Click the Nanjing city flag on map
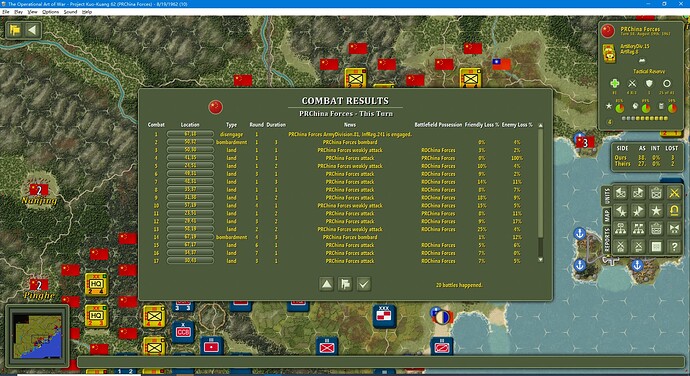 click(39, 190)
